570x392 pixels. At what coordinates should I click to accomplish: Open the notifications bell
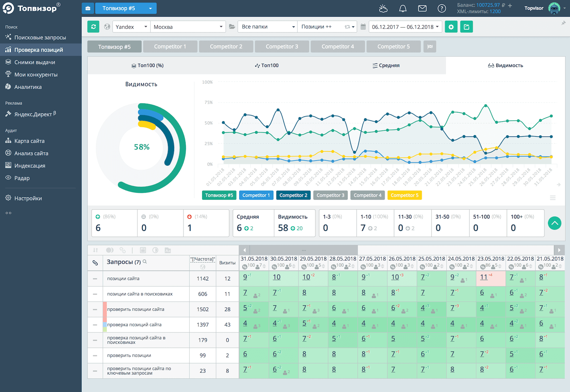(403, 9)
